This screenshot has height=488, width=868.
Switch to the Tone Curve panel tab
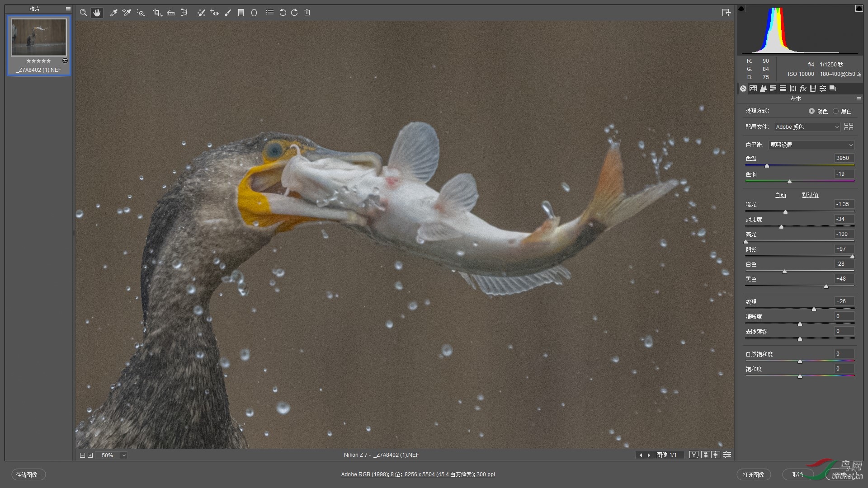click(753, 89)
